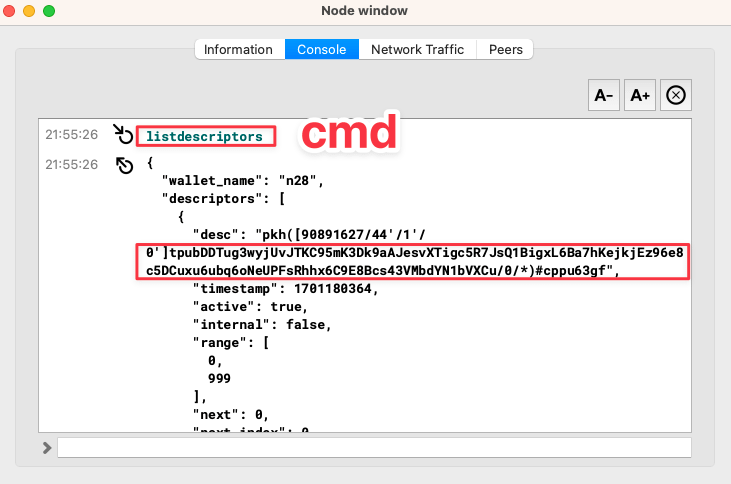Click the listdescriptors command text

(204, 135)
